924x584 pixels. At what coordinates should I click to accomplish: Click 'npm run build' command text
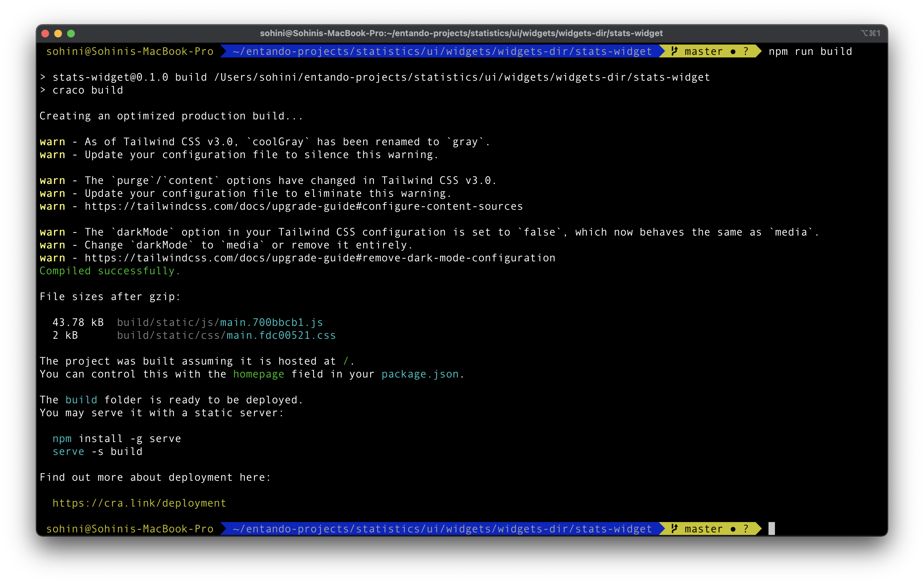point(810,51)
